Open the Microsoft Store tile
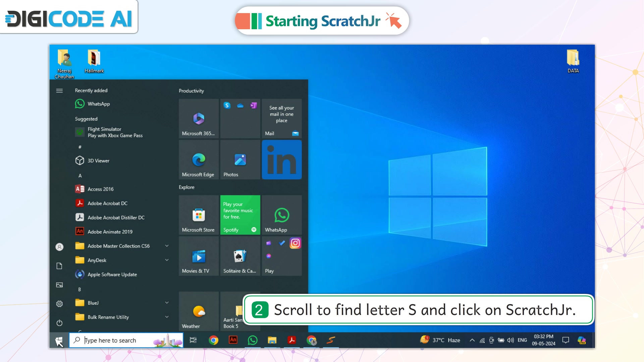The height and width of the screenshot is (362, 644). [199, 215]
